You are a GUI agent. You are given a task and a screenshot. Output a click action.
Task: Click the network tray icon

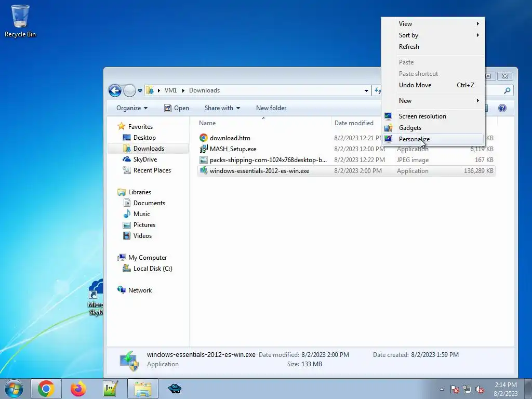(x=467, y=389)
